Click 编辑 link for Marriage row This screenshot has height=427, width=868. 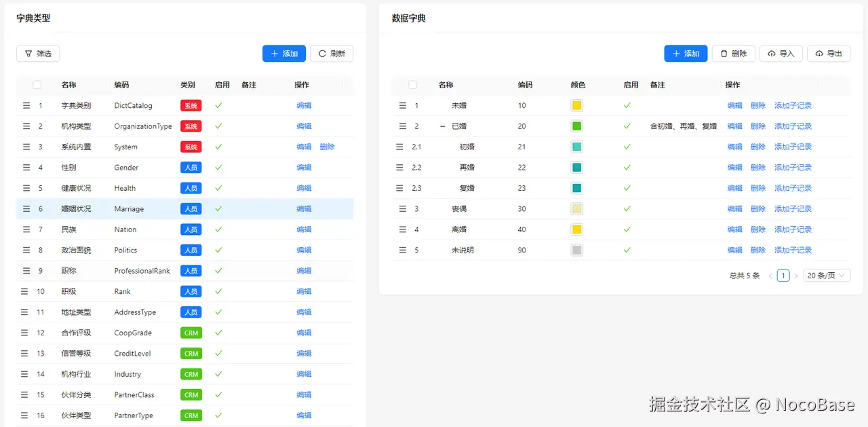pos(304,209)
